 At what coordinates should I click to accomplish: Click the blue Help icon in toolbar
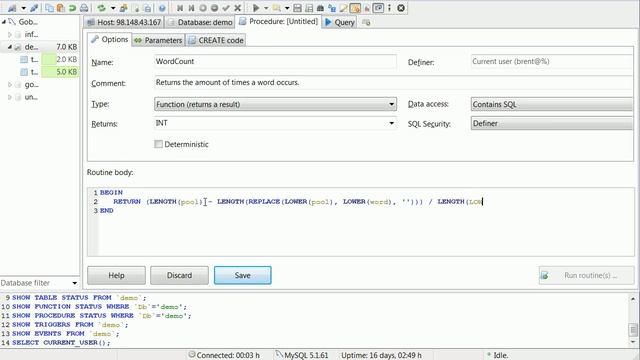point(162,8)
